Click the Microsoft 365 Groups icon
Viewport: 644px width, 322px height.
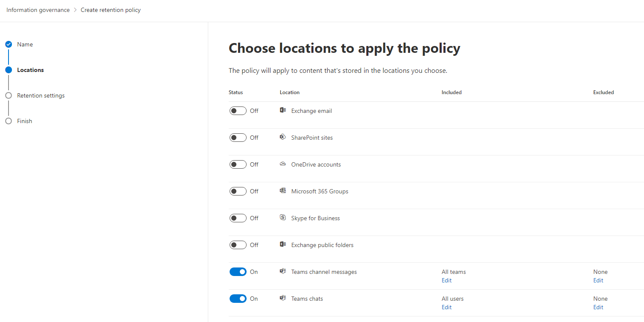(282, 191)
